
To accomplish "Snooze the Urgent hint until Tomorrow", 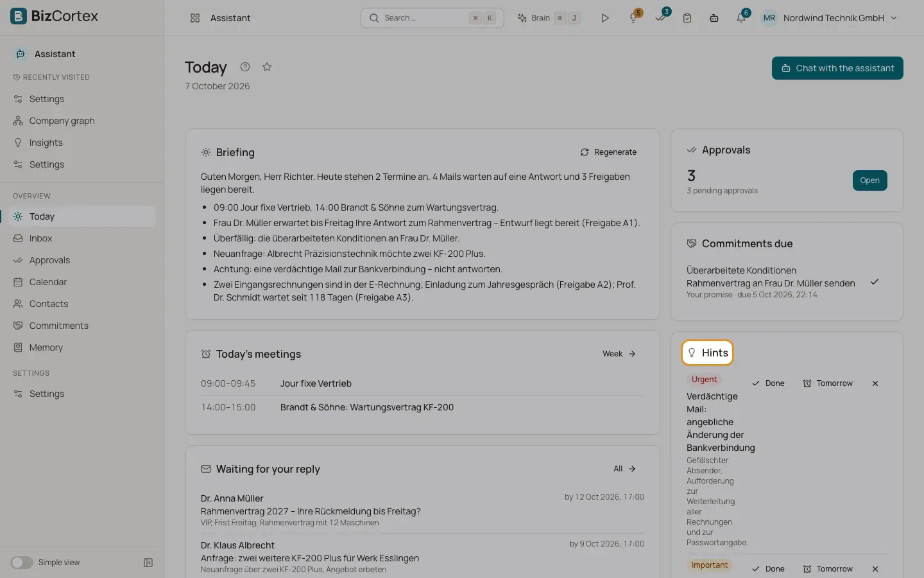I will click(x=828, y=383).
